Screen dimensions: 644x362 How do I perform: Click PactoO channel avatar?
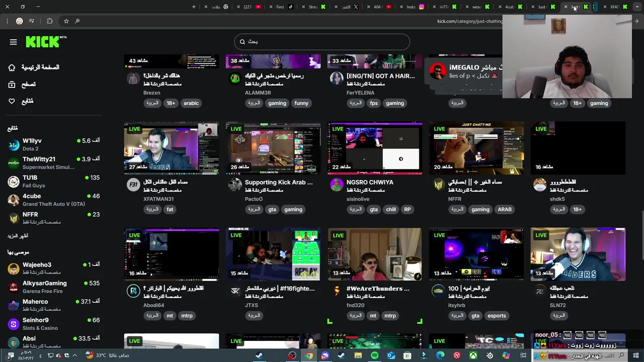pos(235,185)
